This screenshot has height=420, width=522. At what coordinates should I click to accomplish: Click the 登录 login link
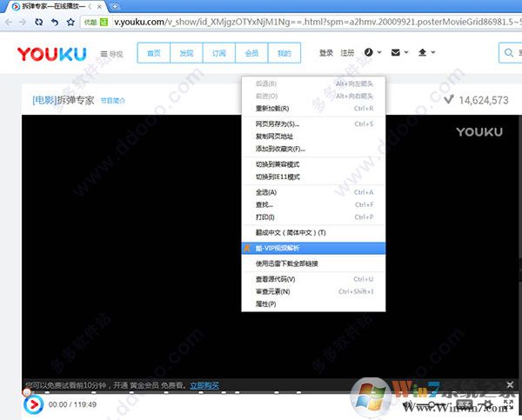tap(326, 52)
